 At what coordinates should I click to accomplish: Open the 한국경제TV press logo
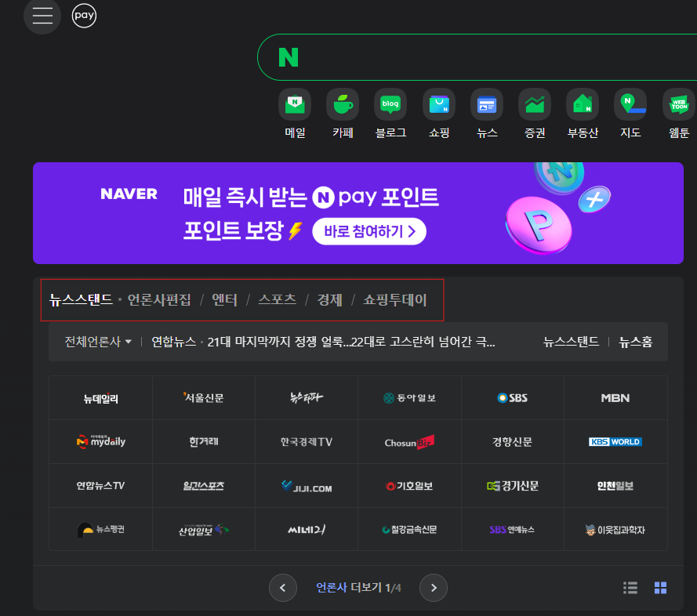(x=307, y=442)
